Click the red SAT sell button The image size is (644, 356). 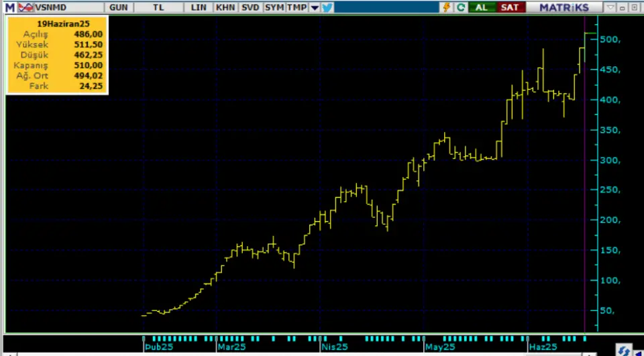point(510,7)
